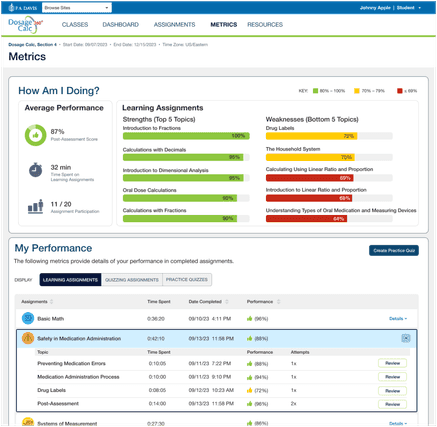Show Learning Assignments display tab
Viewport: 437px width, 427px height.
coord(70,280)
